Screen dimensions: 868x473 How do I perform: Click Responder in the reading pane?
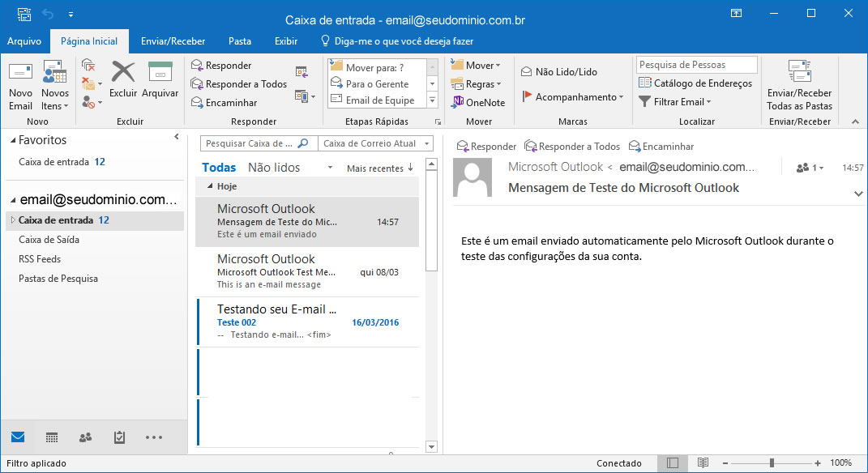[486, 146]
